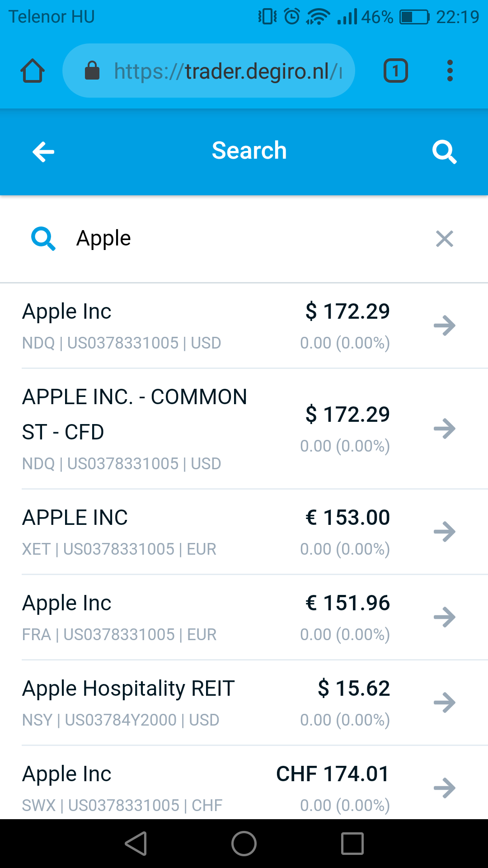The width and height of the screenshot is (488, 868).
Task: Open the browser tab switcher
Action: point(396,71)
